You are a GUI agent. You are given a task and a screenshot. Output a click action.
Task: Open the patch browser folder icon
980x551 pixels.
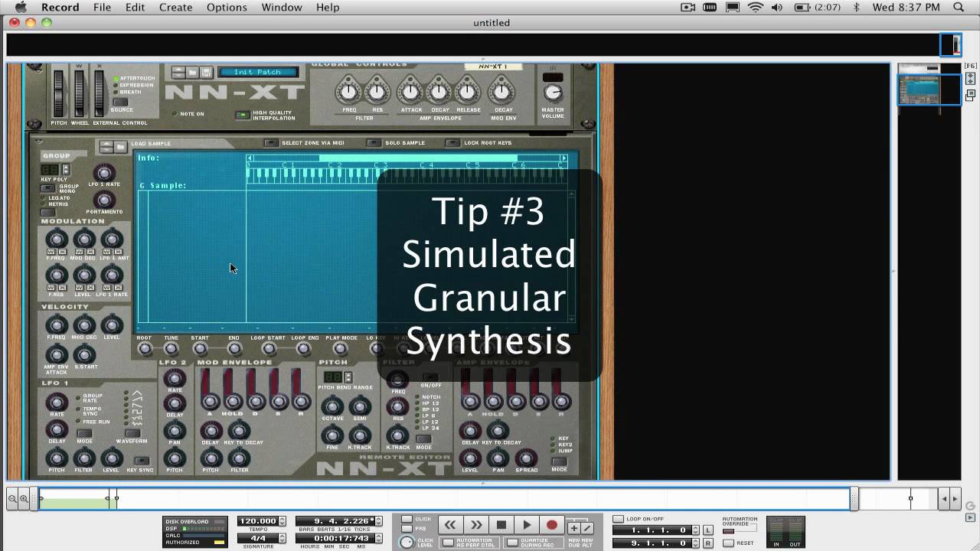(192, 73)
